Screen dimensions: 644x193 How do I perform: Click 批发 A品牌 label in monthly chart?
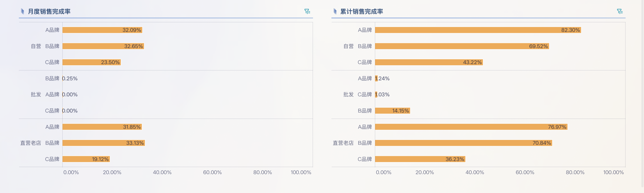tap(52, 95)
